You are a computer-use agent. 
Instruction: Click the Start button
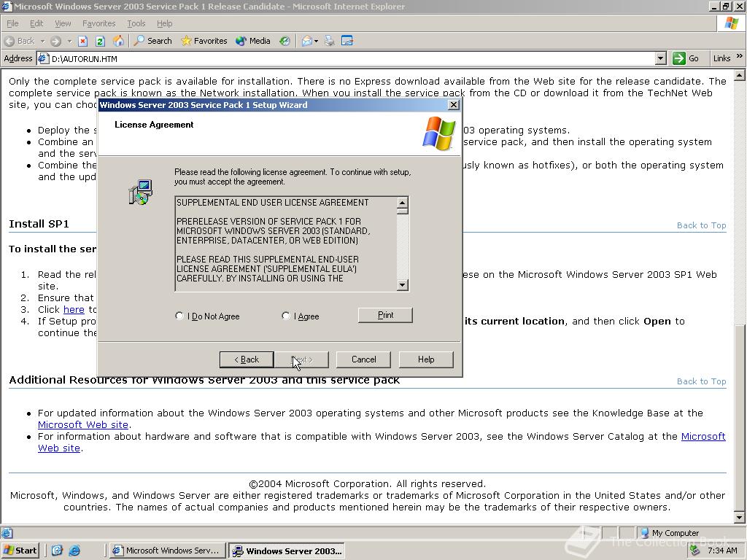point(20,551)
